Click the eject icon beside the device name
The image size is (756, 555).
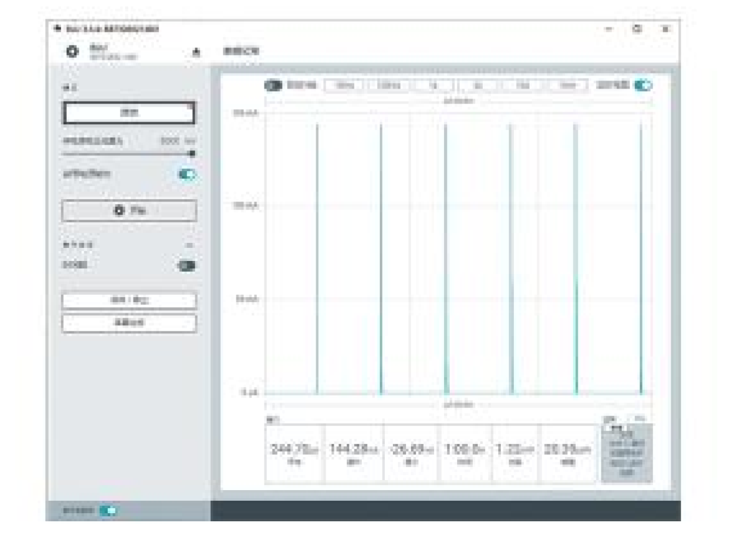point(196,52)
